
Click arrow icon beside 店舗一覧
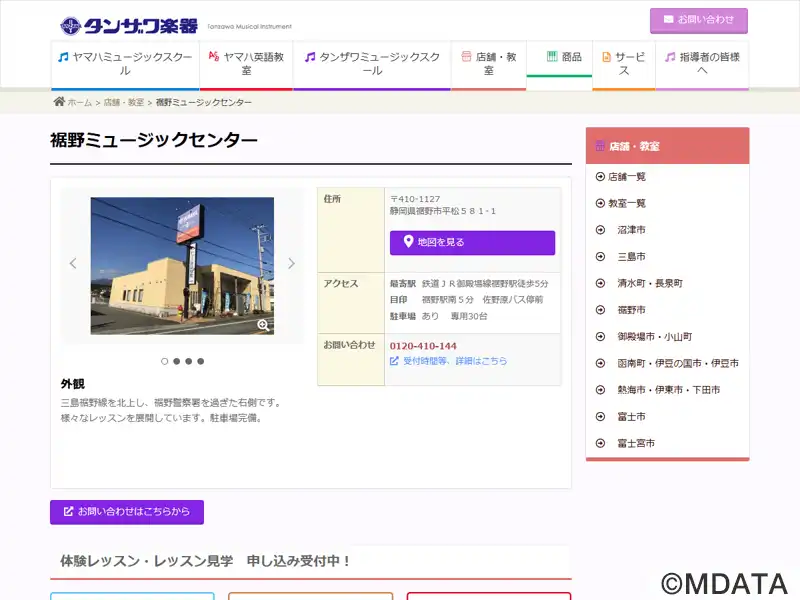(600, 177)
